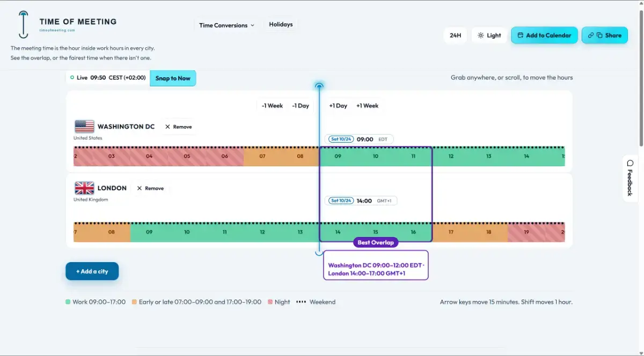Image resolution: width=644 pixels, height=356 pixels.
Task: Click the United Kingdom flag icon
Action: point(84,188)
